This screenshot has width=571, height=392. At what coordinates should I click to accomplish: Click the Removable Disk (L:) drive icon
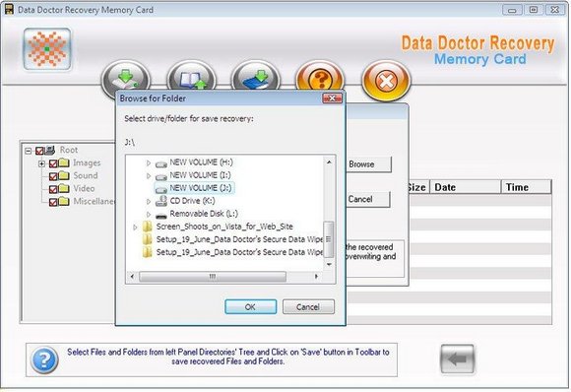coord(160,216)
